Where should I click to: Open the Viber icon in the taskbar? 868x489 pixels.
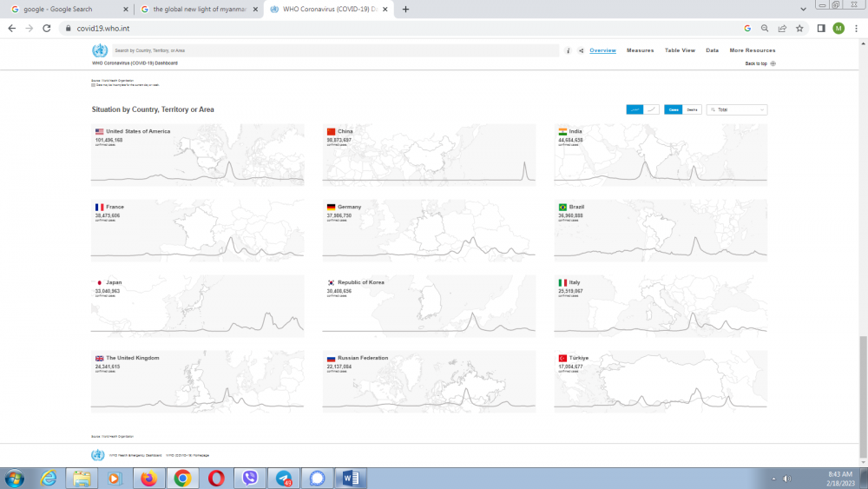coord(251,478)
